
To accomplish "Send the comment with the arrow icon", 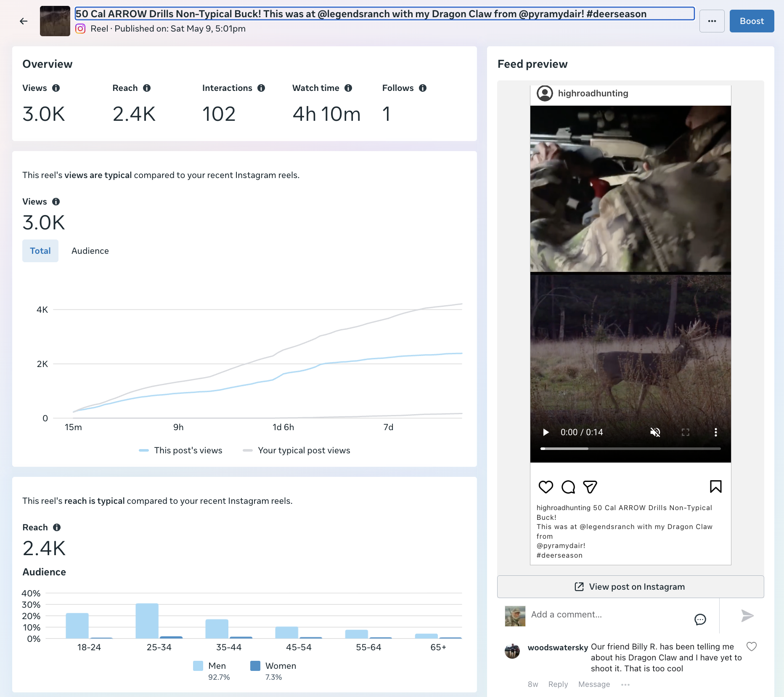I will 747,616.
